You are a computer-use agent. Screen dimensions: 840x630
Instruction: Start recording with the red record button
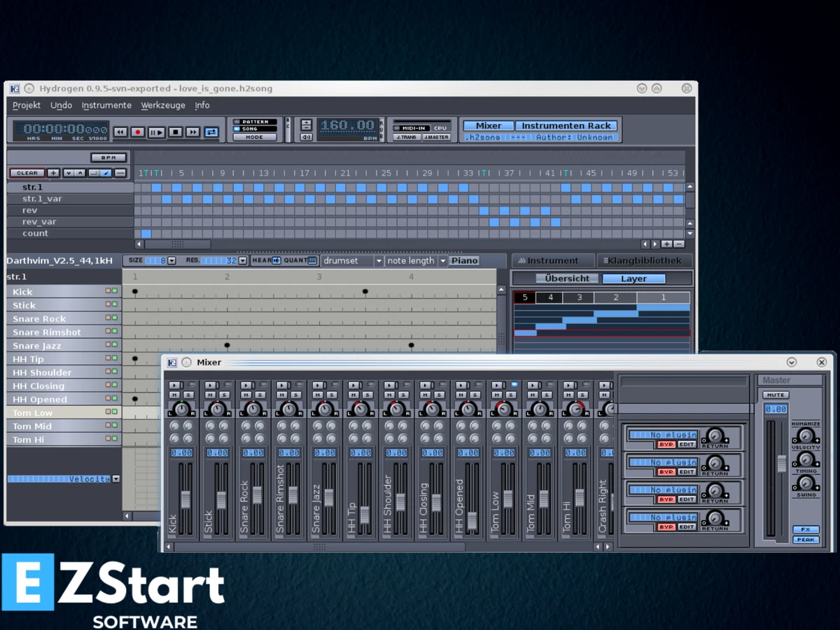(x=138, y=132)
